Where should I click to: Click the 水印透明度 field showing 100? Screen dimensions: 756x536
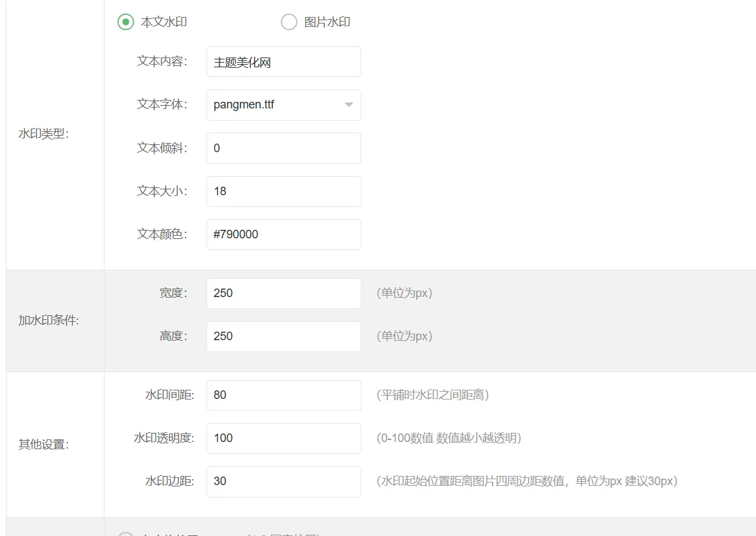pyautogui.click(x=284, y=438)
